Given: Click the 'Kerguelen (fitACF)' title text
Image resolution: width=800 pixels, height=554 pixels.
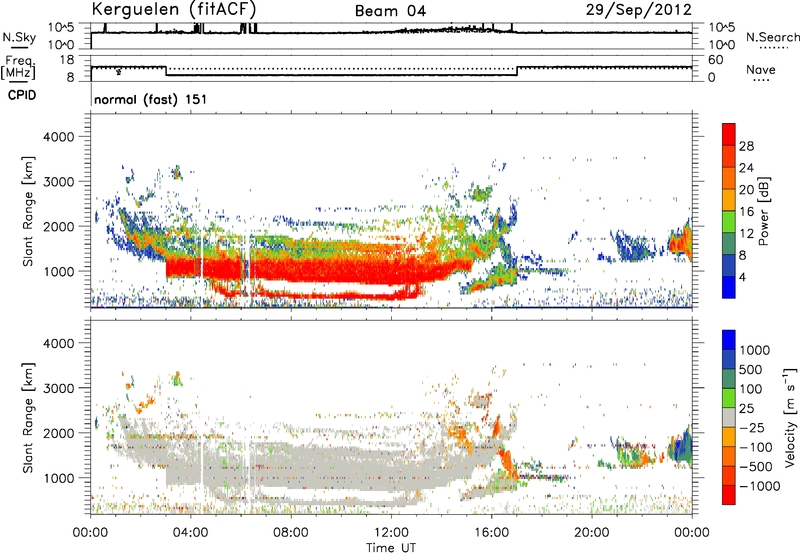Looking at the screenshot, I should [x=173, y=9].
